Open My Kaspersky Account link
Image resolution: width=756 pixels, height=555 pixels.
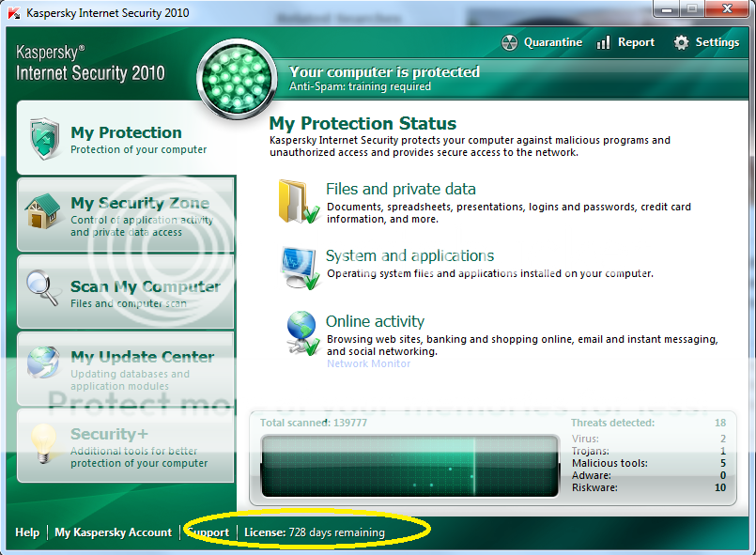click(114, 532)
